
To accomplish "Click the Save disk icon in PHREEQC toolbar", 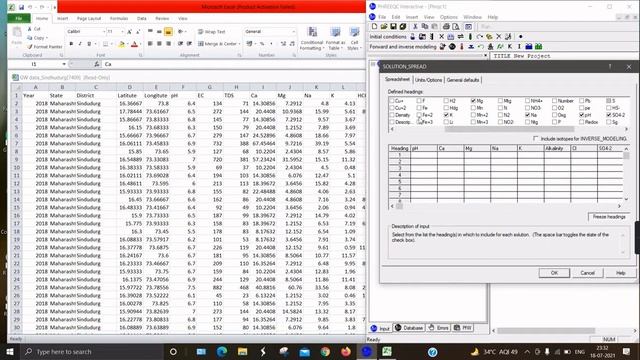I will point(393,27).
